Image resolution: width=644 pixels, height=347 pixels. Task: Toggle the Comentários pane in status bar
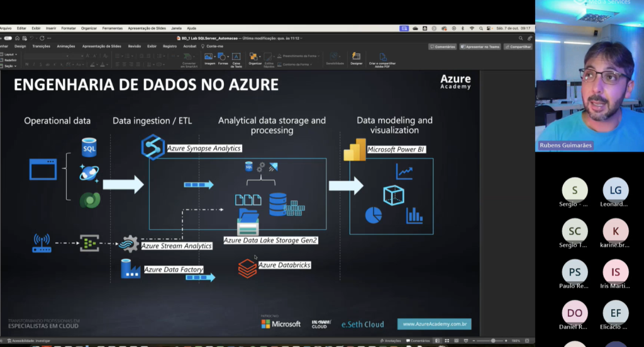419,341
